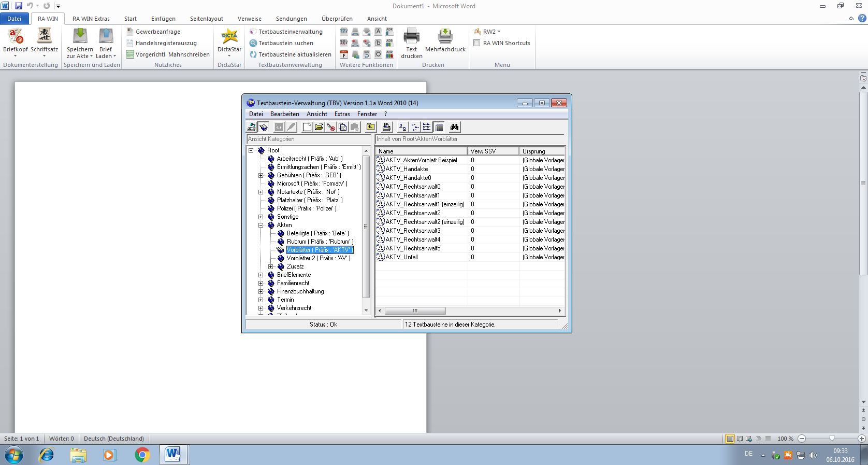The image size is (868, 465).
Task: Click Textbaustein suchen in the ribbon
Action: (285, 43)
